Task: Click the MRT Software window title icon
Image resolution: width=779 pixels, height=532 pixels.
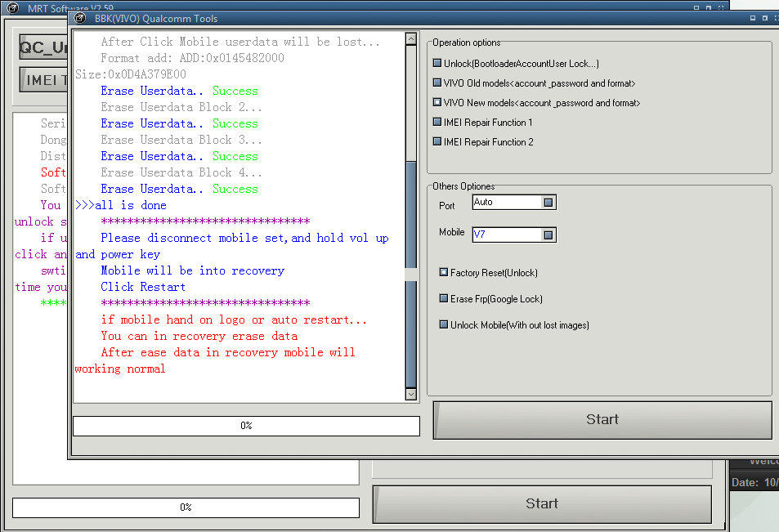Action: coord(12,8)
